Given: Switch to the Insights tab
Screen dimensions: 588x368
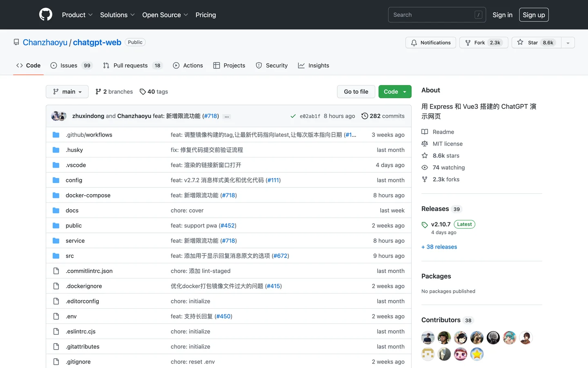Looking at the screenshot, I should click(314, 65).
